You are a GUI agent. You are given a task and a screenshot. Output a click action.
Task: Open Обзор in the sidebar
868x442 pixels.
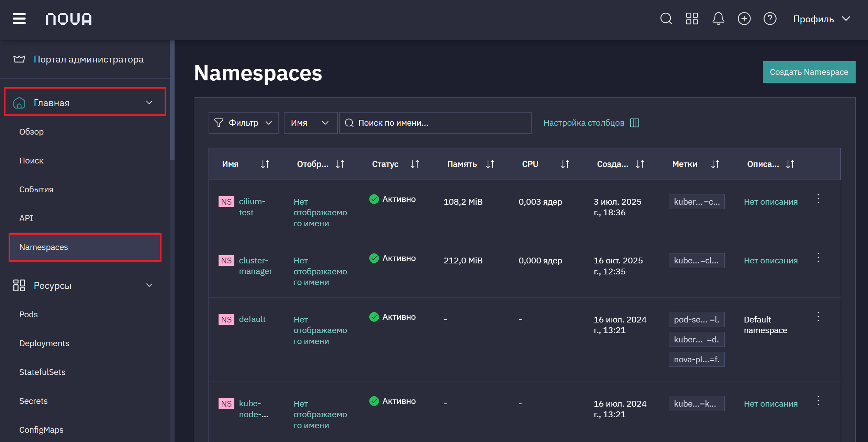(x=32, y=132)
